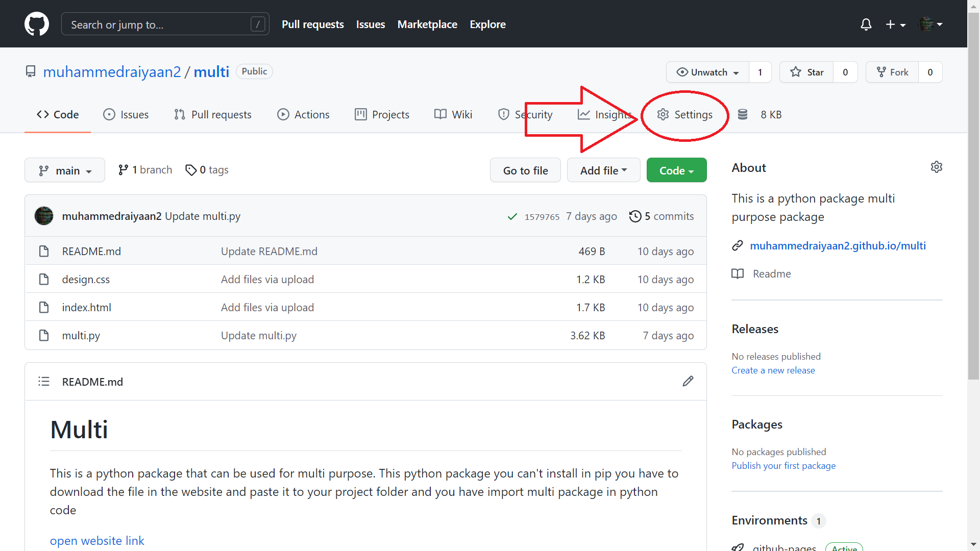The width and height of the screenshot is (980, 551).
Task: Open the notifications bell
Action: [866, 24]
